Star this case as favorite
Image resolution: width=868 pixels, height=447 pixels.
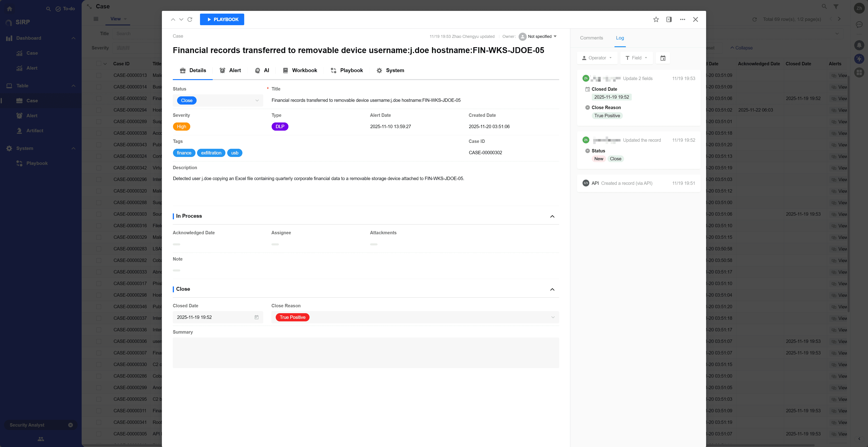point(656,20)
